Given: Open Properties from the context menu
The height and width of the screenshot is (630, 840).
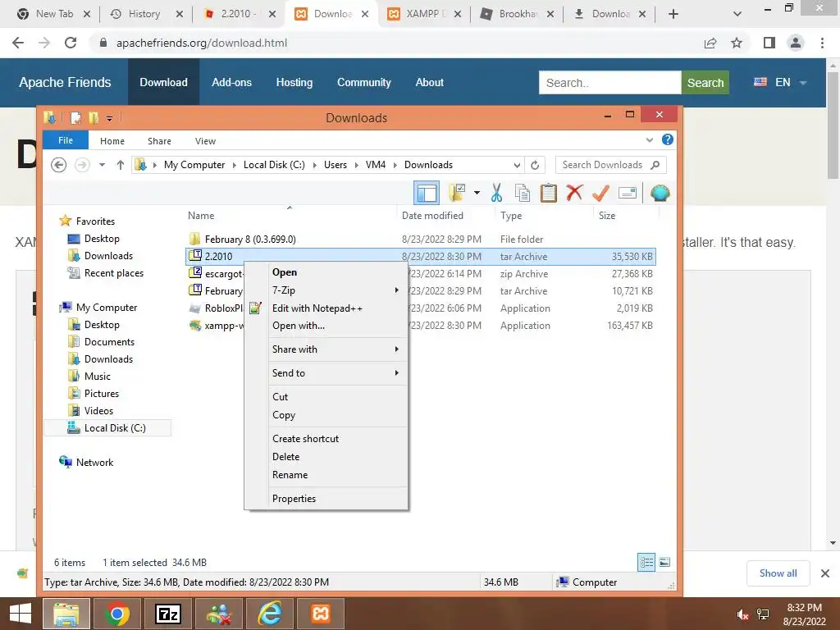Looking at the screenshot, I should point(326,498).
